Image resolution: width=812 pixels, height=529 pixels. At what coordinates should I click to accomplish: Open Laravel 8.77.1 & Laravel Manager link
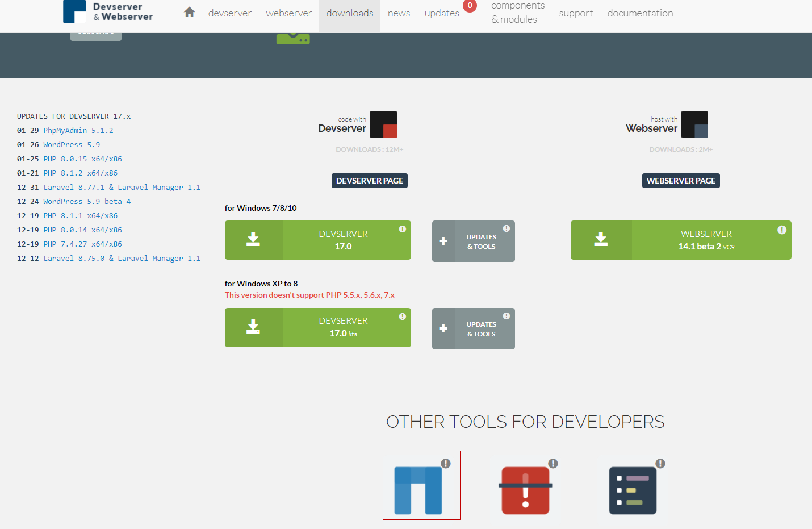pos(122,188)
